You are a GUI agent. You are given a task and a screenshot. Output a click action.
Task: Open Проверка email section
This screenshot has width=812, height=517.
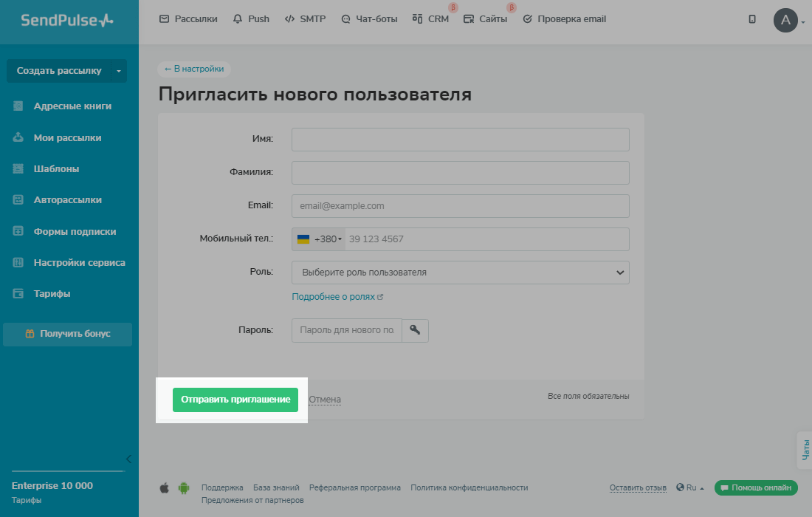point(565,19)
